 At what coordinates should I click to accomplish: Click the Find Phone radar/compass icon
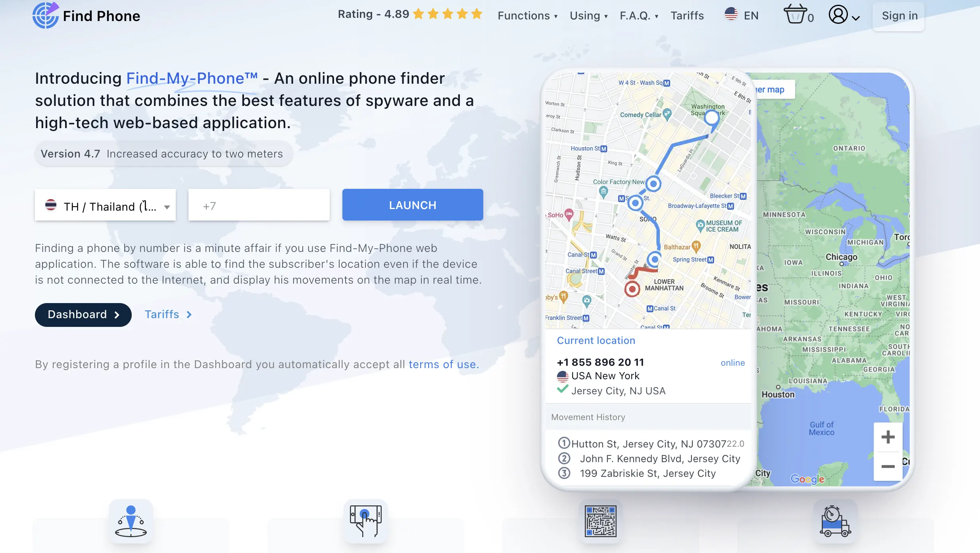point(46,15)
